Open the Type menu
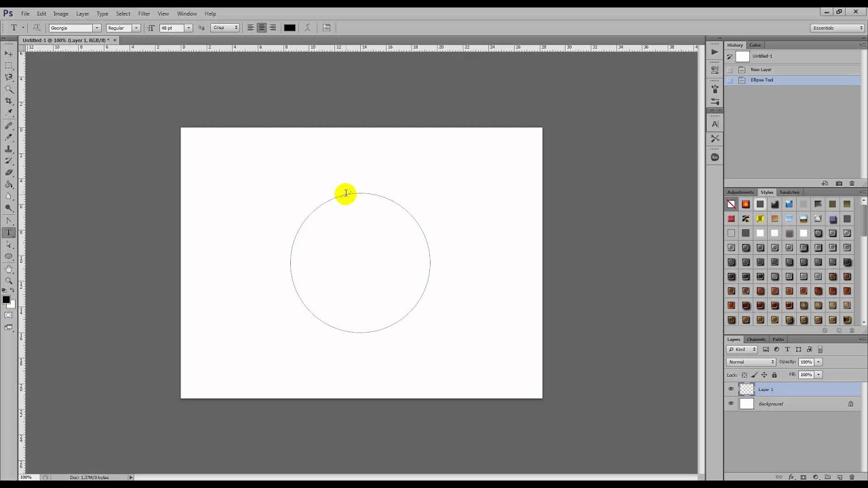Screen dimensions: 868x488 [102, 14]
